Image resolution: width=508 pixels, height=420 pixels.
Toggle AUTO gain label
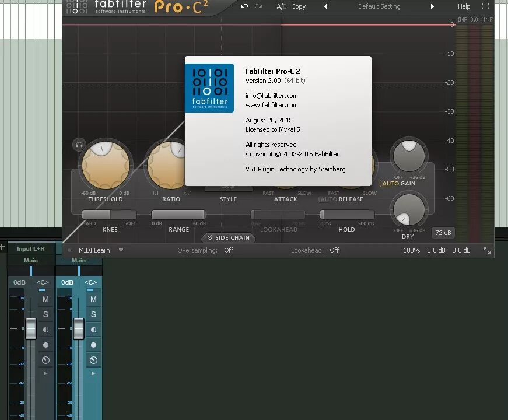(390, 183)
